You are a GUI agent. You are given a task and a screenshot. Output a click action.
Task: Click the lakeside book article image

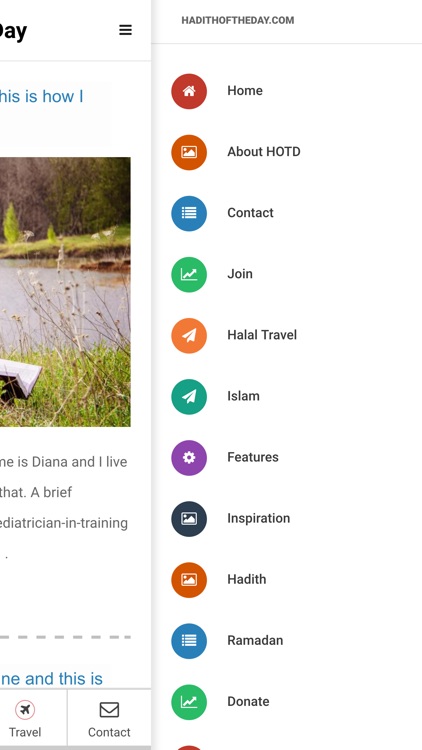(65, 292)
